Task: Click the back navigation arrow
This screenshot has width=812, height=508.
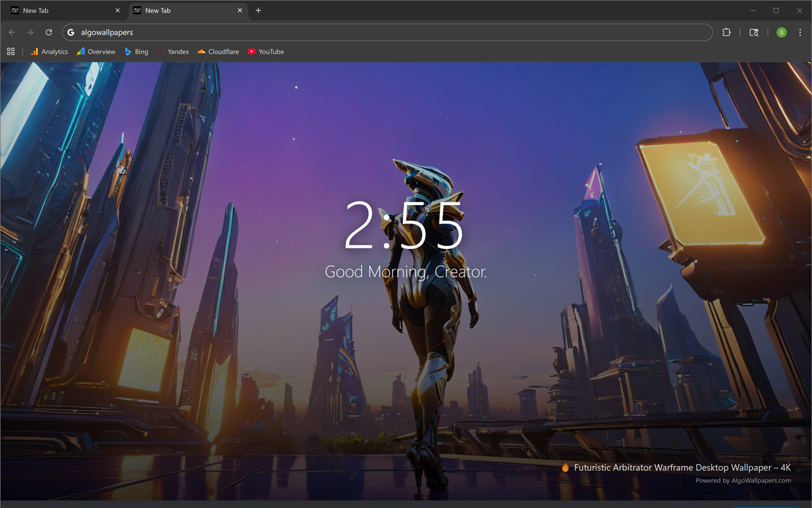Action: pyautogui.click(x=12, y=32)
